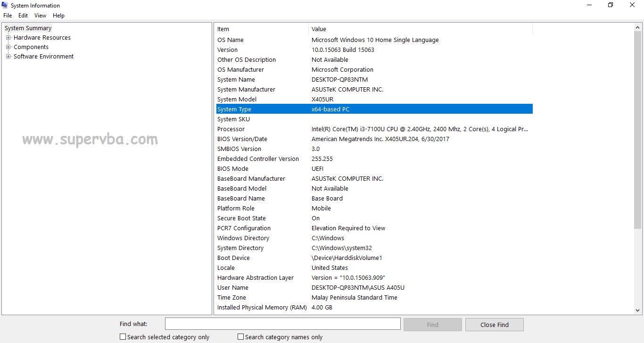Select the BIOS Version/Date row
Viewport: 644px width, 343px height.
(374, 139)
